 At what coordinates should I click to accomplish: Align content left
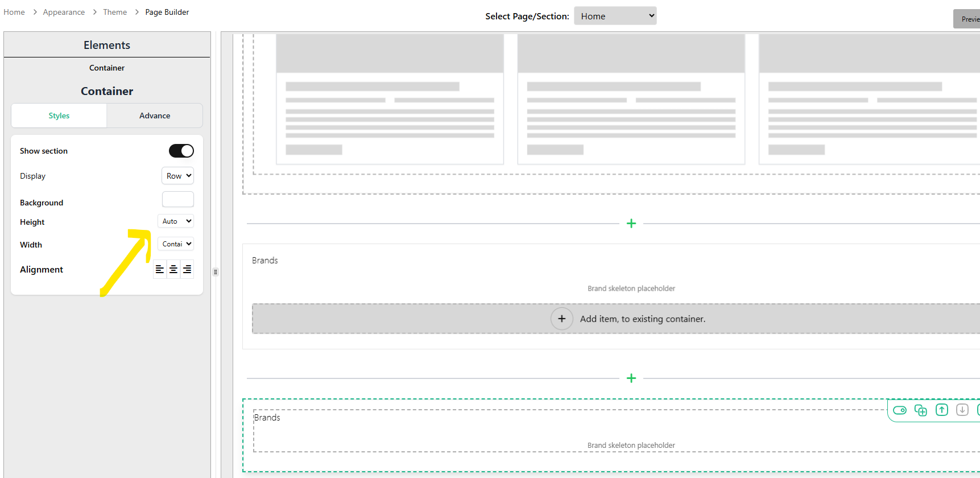coord(160,269)
